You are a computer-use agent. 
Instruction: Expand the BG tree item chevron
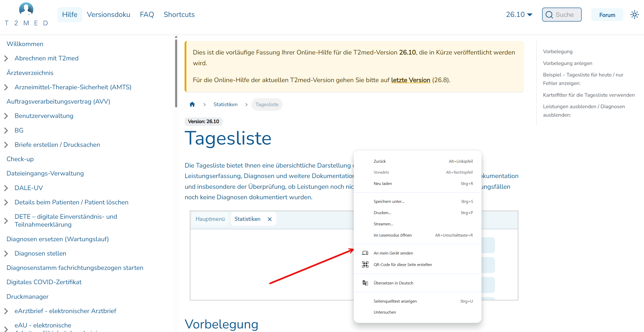(6, 131)
